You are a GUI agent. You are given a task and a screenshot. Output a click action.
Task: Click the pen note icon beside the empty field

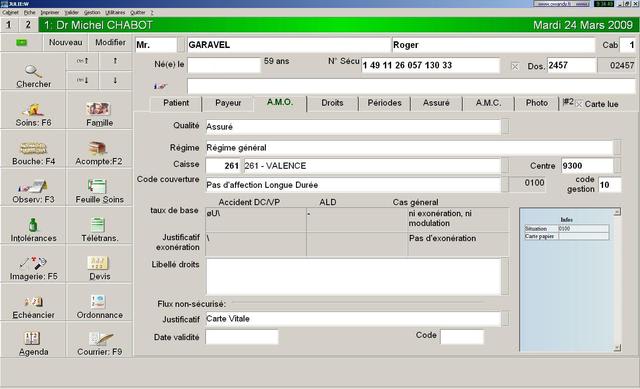point(160,87)
